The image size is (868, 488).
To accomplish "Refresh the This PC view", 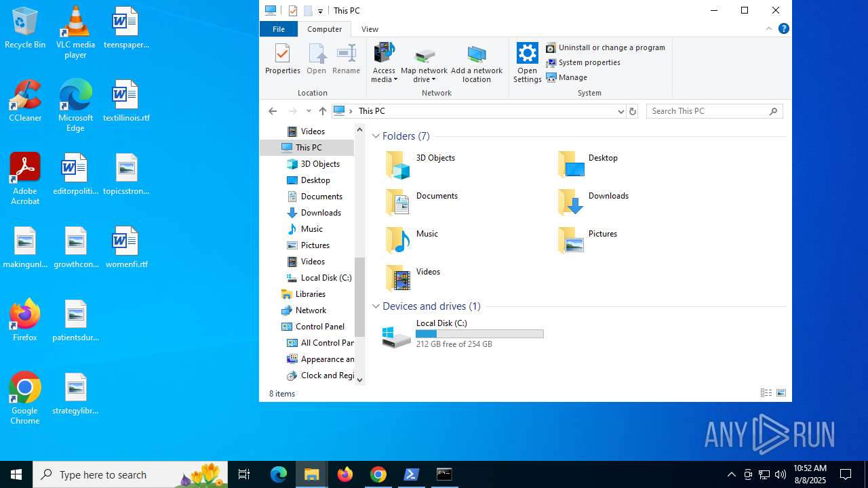I will [633, 111].
